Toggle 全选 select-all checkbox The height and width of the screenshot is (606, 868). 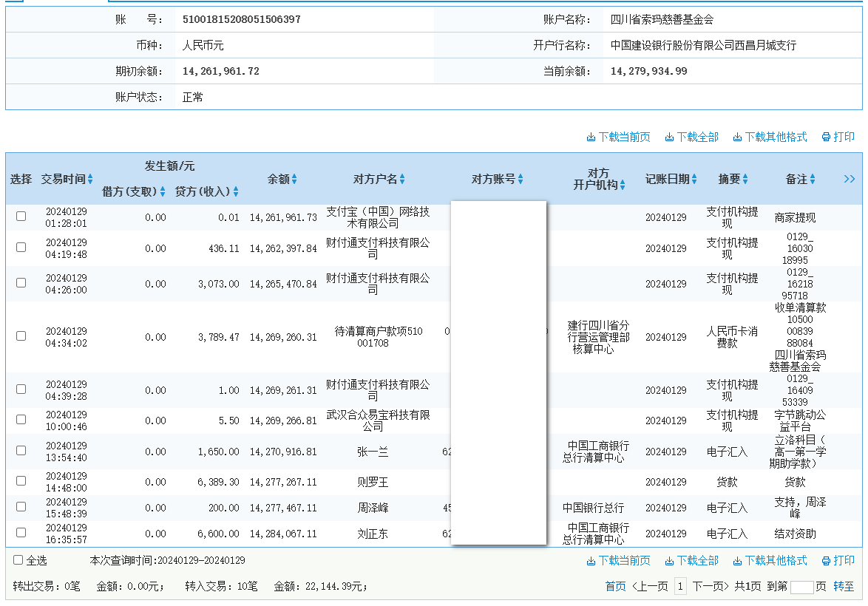coord(18,560)
